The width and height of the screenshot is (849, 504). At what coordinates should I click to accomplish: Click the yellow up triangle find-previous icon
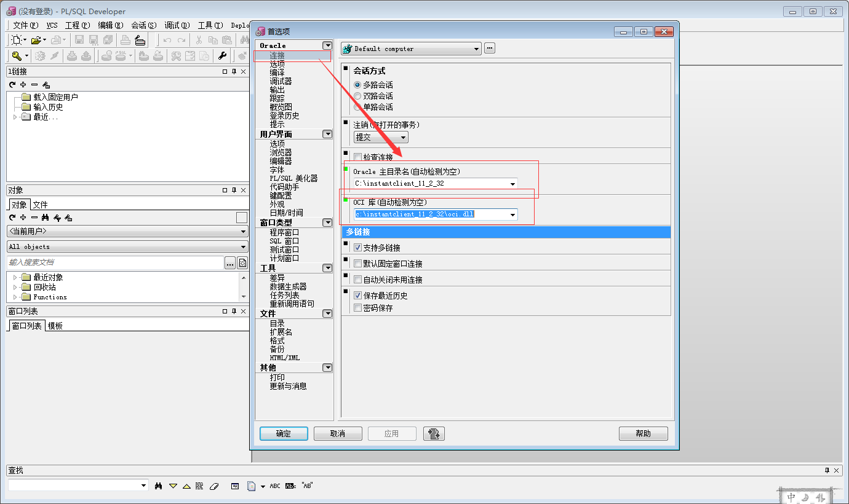[x=186, y=486]
